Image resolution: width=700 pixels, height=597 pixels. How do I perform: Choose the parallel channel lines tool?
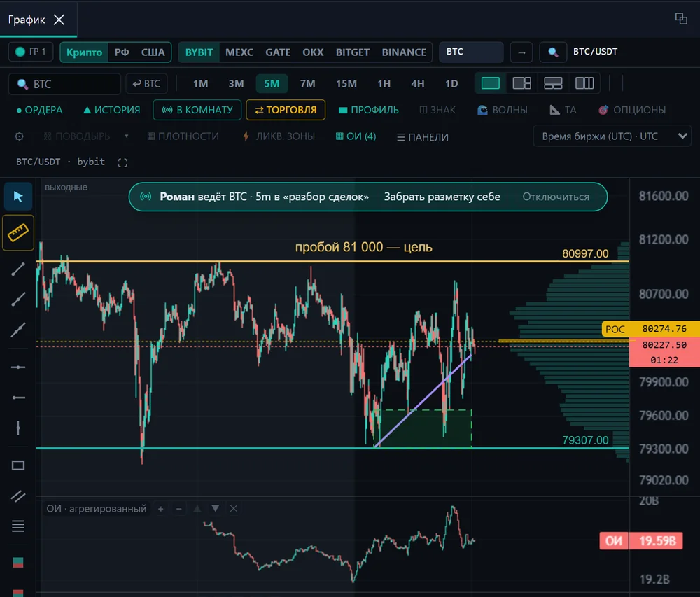click(18, 496)
